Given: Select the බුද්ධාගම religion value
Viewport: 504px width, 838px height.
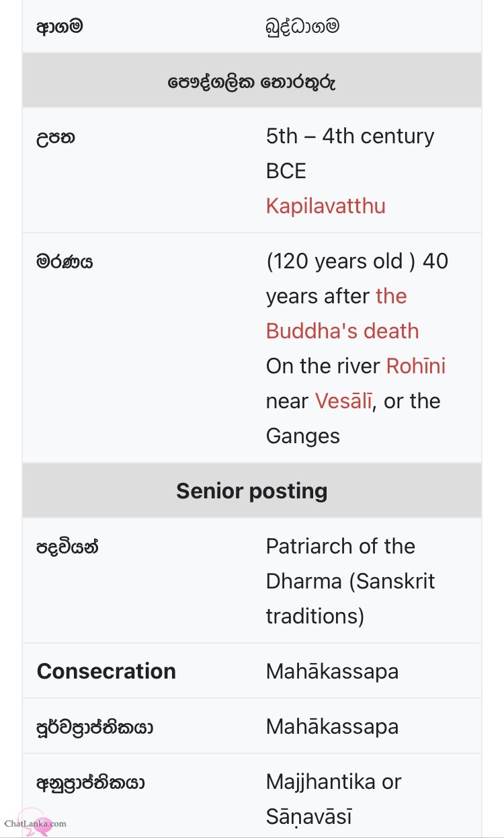Looking at the screenshot, I should [302, 27].
